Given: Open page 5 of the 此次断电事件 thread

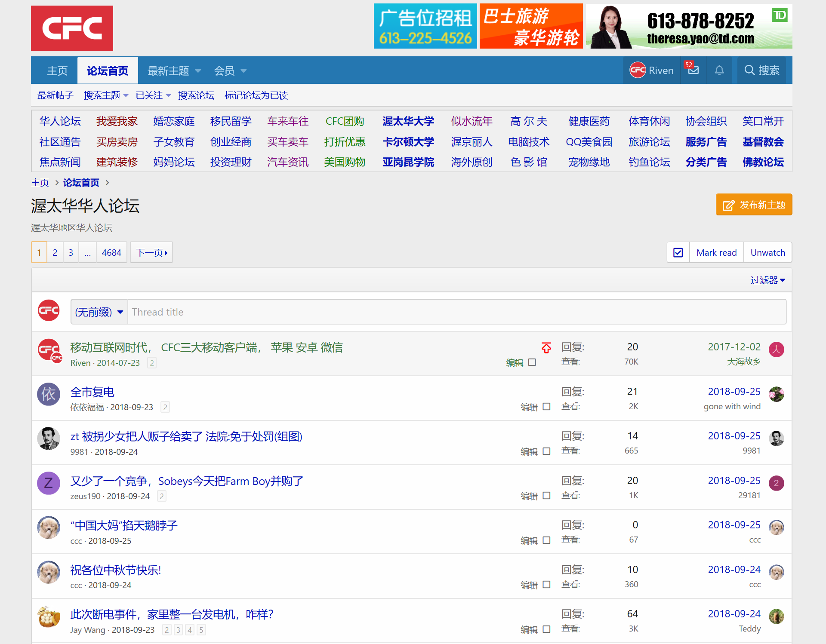Looking at the screenshot, I should click(x=201, y=630).
